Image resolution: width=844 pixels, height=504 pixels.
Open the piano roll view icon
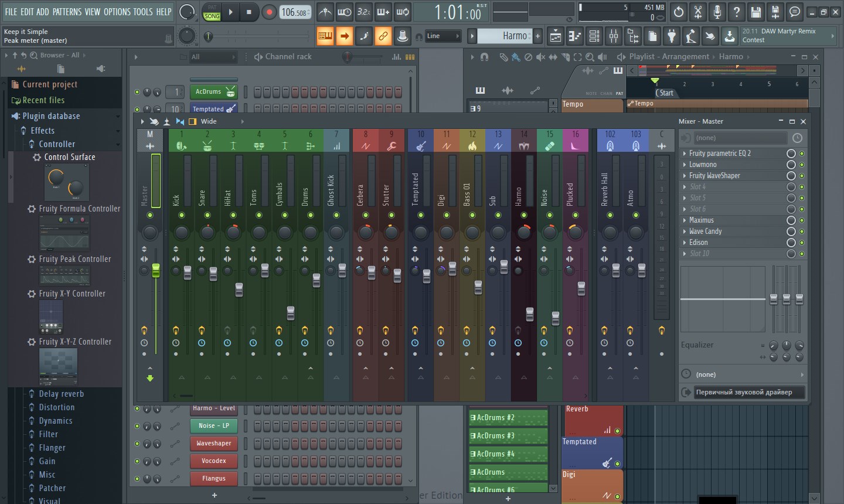click(x=575, y=36)
